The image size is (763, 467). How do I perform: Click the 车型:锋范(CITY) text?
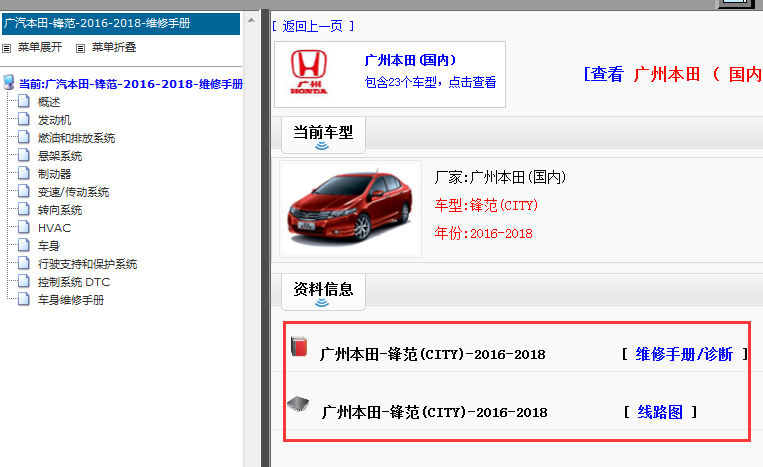(486, 205)
